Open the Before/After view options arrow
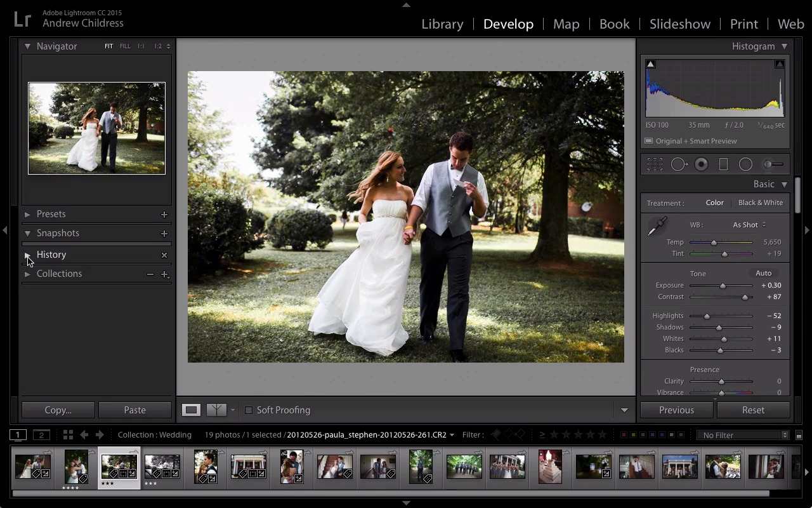 [232, 410]
